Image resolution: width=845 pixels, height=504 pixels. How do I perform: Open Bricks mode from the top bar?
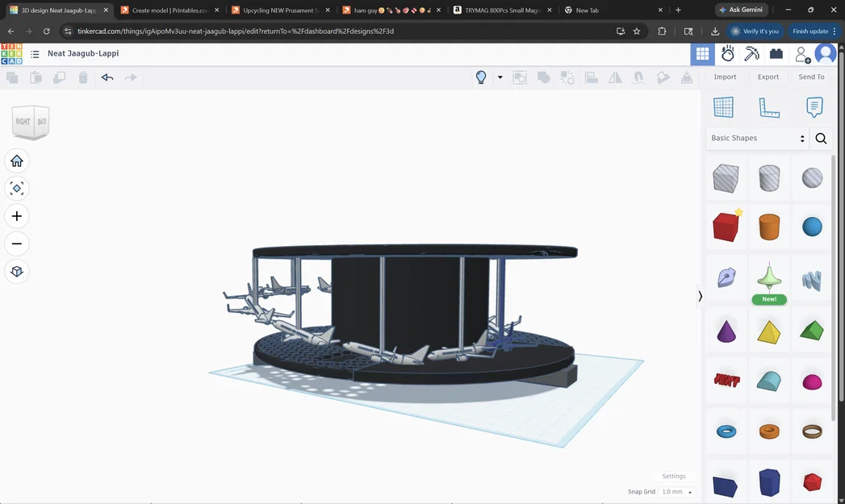(775, 53)
